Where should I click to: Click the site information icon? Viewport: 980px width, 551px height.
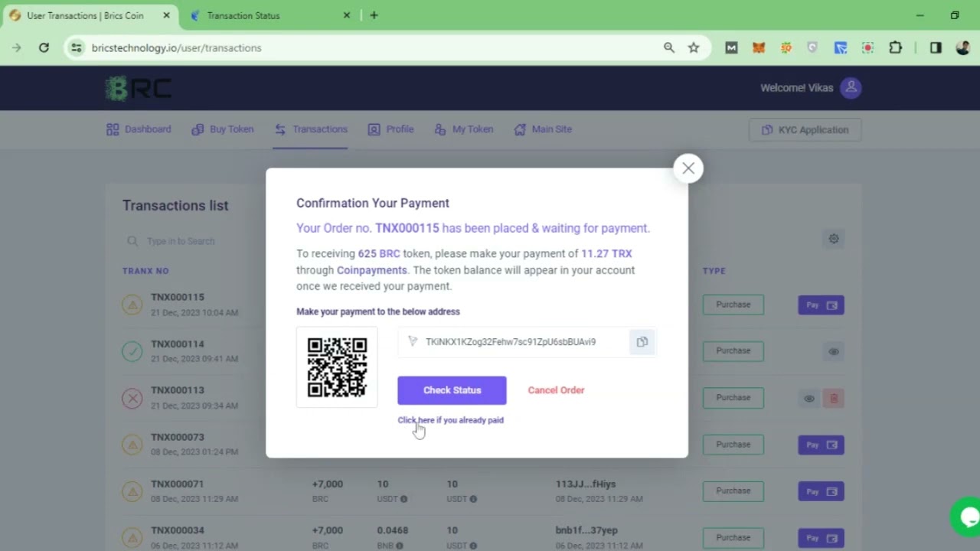76,47
